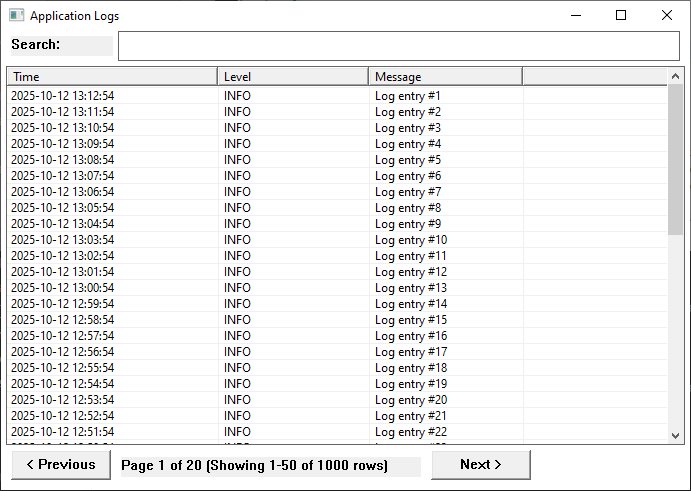
Task: Select the cell 'Log entry #6'
Action: (x=408, y=176)
